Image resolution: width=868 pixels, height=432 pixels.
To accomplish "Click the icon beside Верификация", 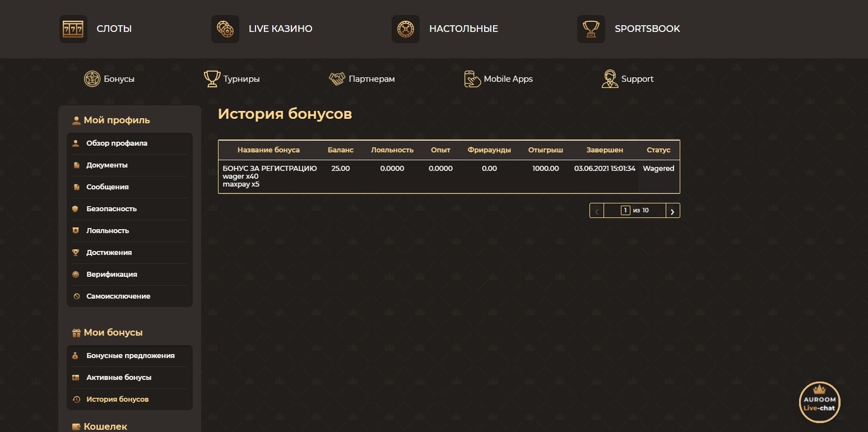I will pyautogui.click(x=76, y=275).
